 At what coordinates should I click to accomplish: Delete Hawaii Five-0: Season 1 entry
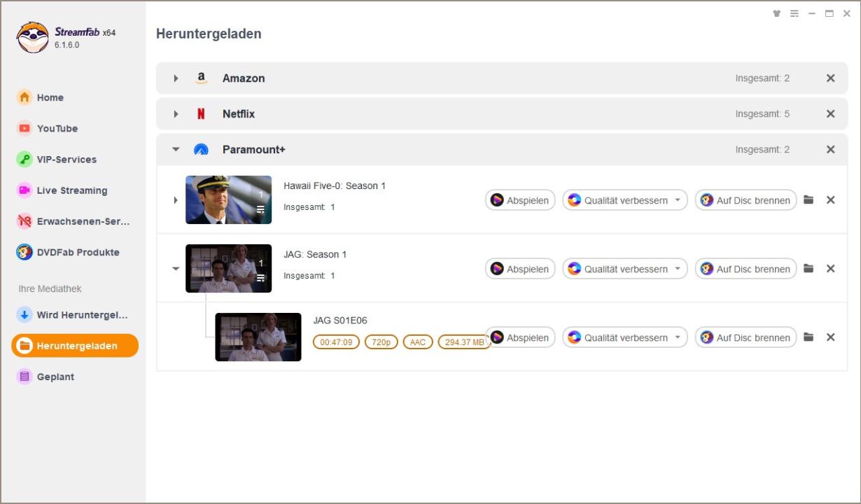[x=831, y=200]
